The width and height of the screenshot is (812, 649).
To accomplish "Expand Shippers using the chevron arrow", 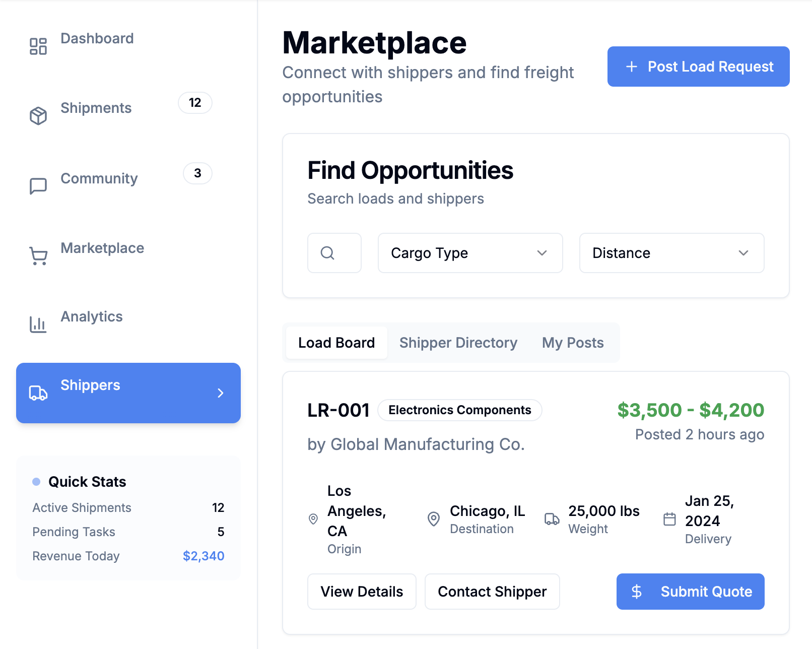I will [x=220, y=393].
